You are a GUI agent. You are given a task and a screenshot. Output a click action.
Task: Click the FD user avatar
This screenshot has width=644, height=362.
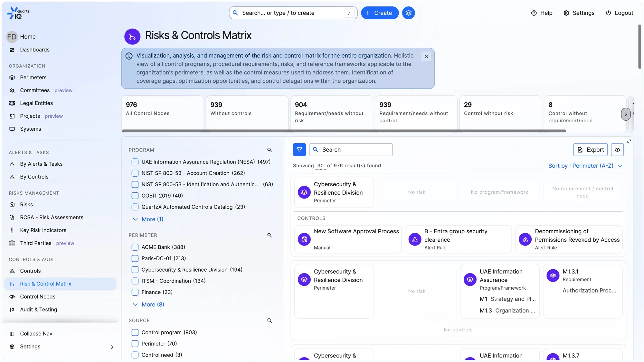[12, 37]
